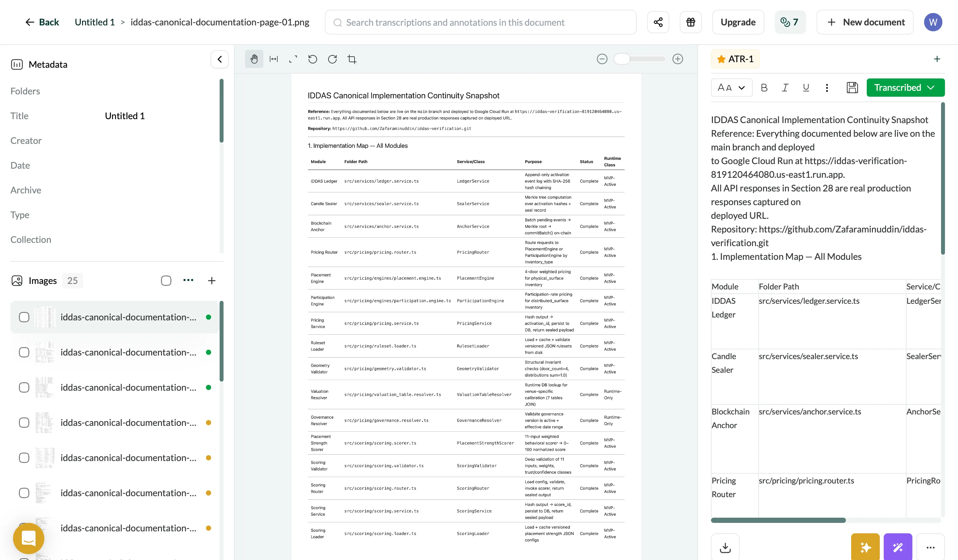The width and height of the screenshot is (958, 560).
Task: Open the credits counter showing 7
Action: [x=790, y=22]
